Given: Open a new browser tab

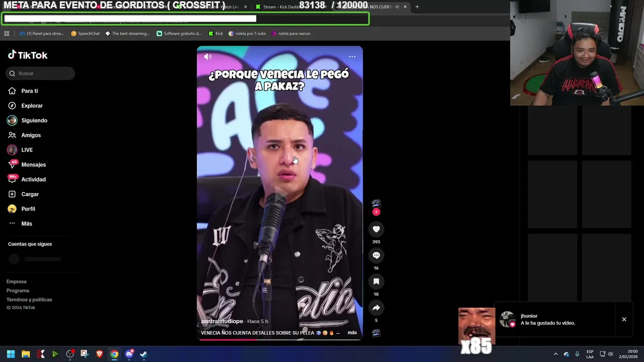Looking at the screenshot, I should [x=417, y=7].
